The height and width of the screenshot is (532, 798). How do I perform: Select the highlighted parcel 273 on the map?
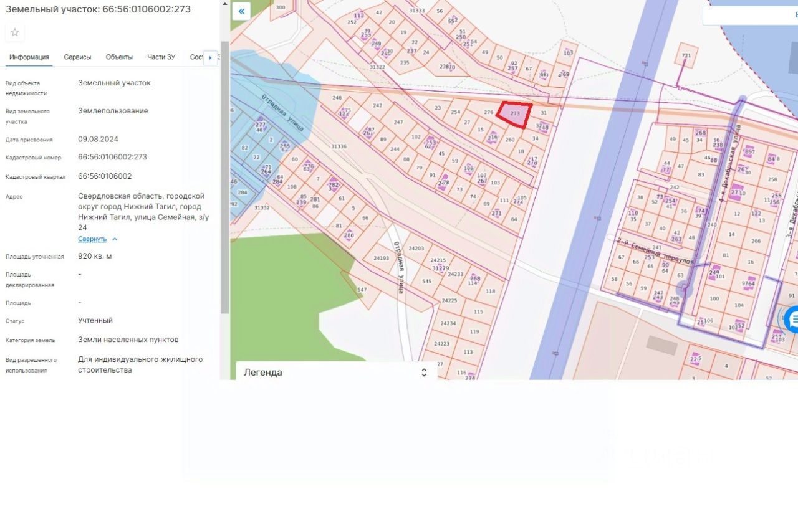(514, 114)
